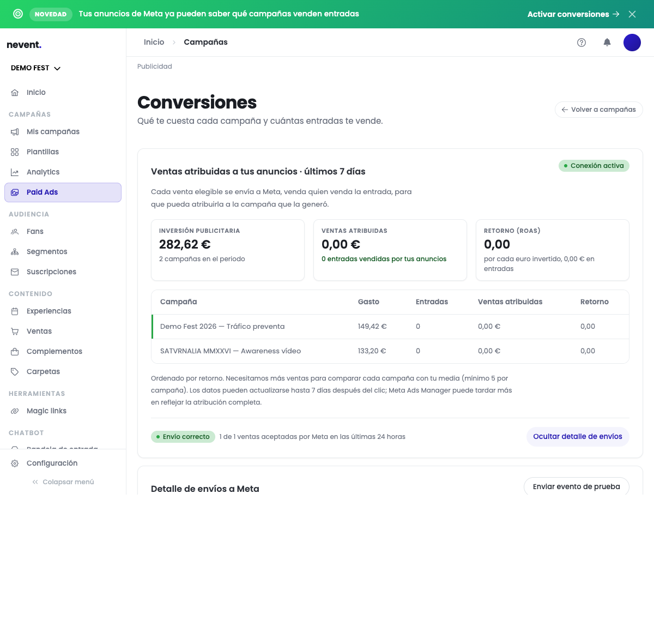The width and height of the screenshot is (654, 644).
Task: Open the user avatar menu
Action: [x=632, y=43]
